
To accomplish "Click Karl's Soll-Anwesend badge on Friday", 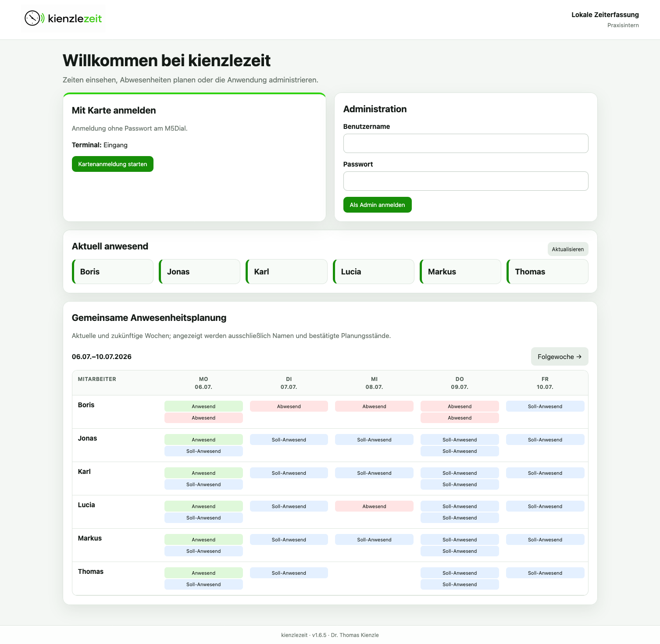I will click(545, 473).
